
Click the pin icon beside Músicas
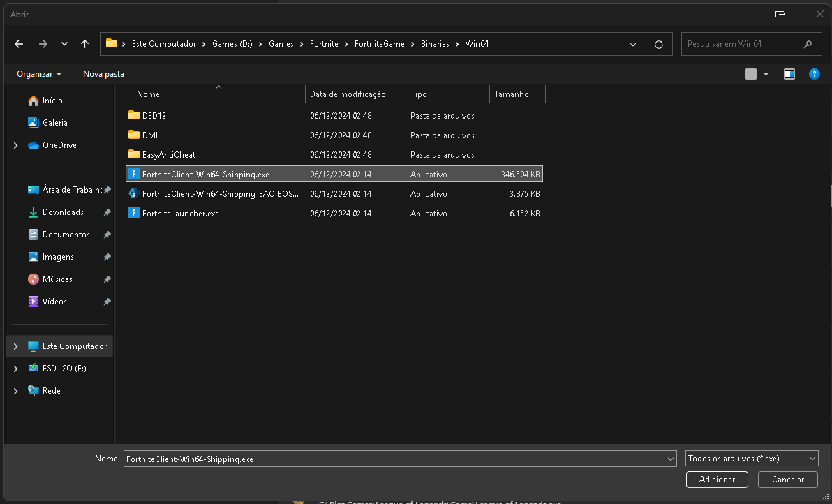tap(107, 279)
